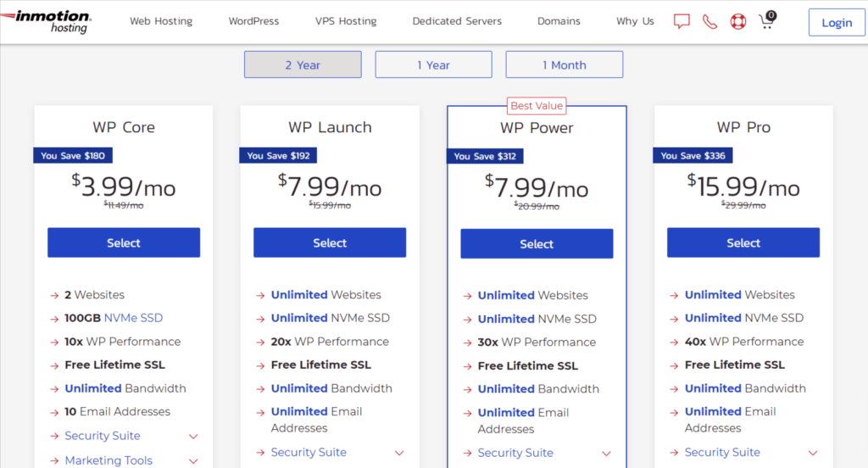Click Unlimited Websites in WP Launch
Image resolution: width=868 pixels, height=468 pixels.
[326, 295]
